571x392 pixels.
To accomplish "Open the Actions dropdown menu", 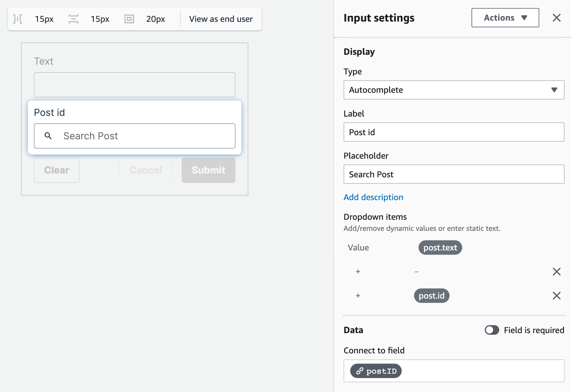I will pos(505,18).
